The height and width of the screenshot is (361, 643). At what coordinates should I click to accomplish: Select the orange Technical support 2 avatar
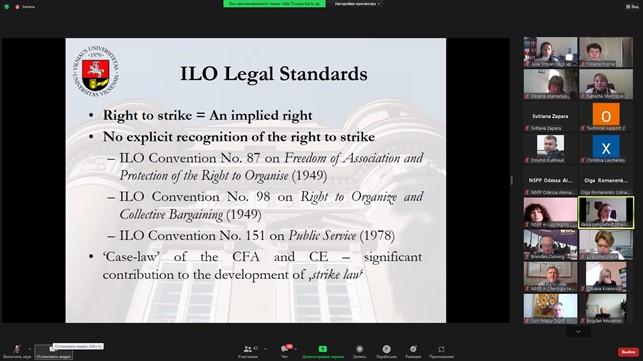pyautogui.click(x=606, y=115)
